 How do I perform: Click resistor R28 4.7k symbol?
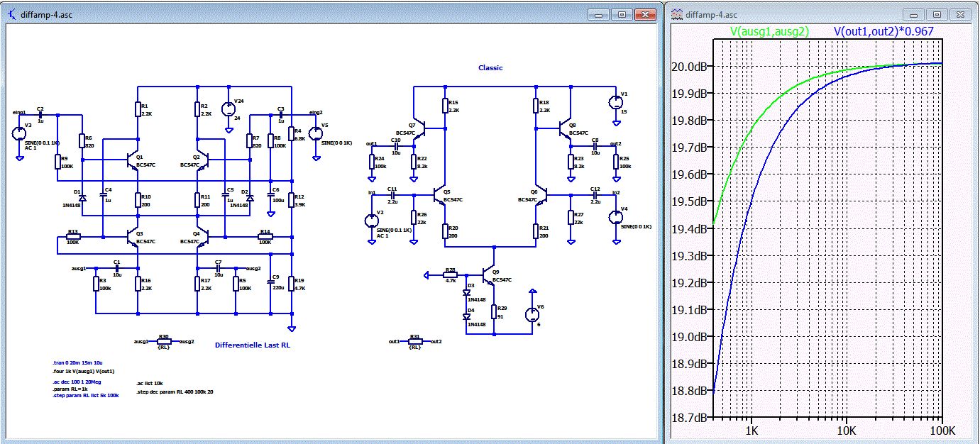[451, 274]
